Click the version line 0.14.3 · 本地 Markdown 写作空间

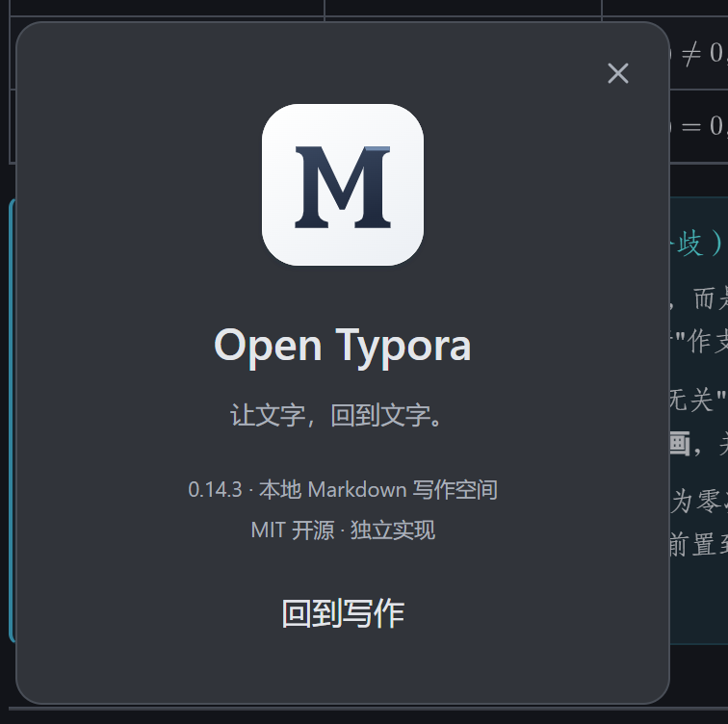(343, 490)
